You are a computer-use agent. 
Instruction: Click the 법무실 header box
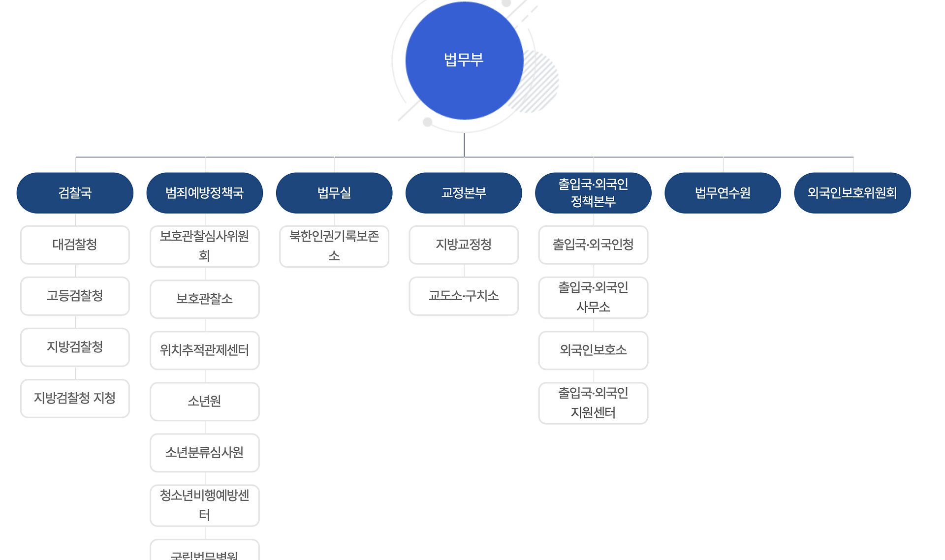coord(334,192)
